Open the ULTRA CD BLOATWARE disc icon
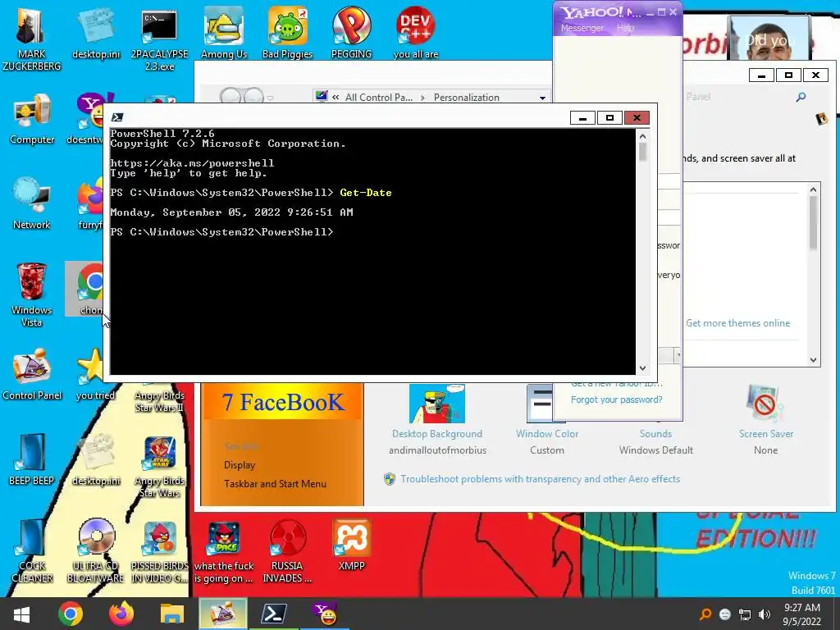The height and width of the screenshot is (630, 840). (x=96, y=550)
